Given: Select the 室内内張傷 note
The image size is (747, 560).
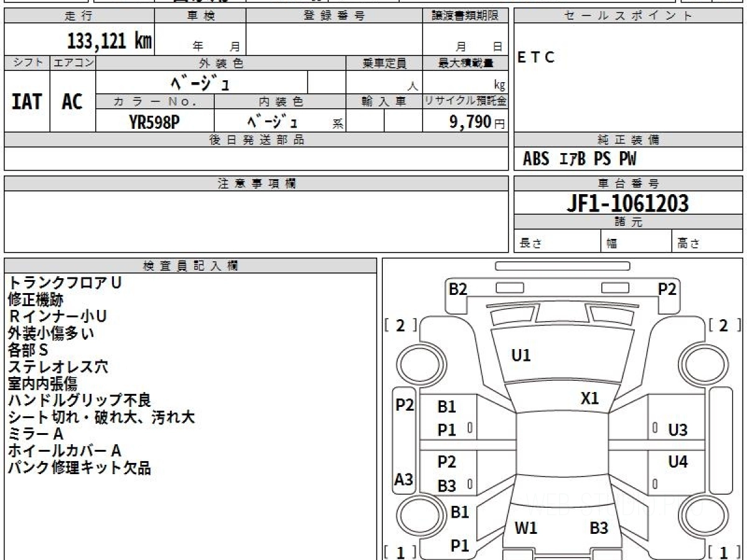Looking at the screenshot, I should pyautogui.click(x=42, y=383).
